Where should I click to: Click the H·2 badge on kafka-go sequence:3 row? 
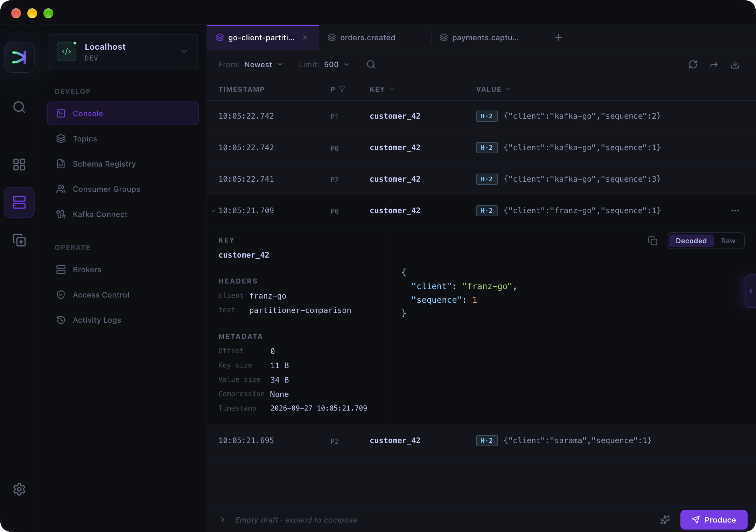(x=487, y=179)
